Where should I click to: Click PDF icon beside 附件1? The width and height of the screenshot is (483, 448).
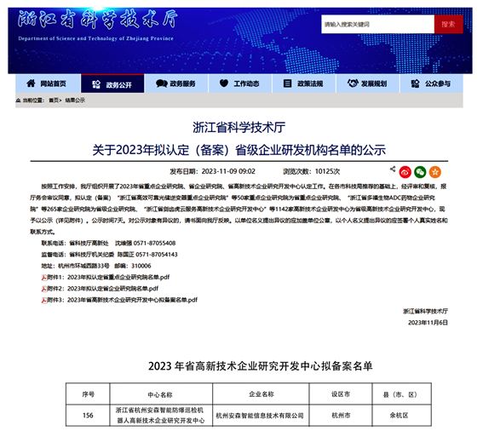click(44, 278)
